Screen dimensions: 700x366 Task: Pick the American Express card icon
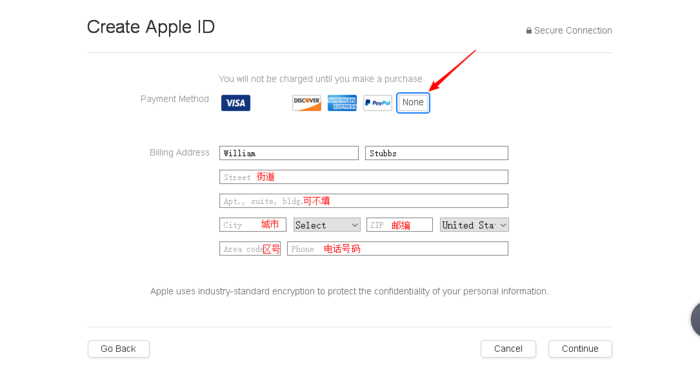point(342,103)
